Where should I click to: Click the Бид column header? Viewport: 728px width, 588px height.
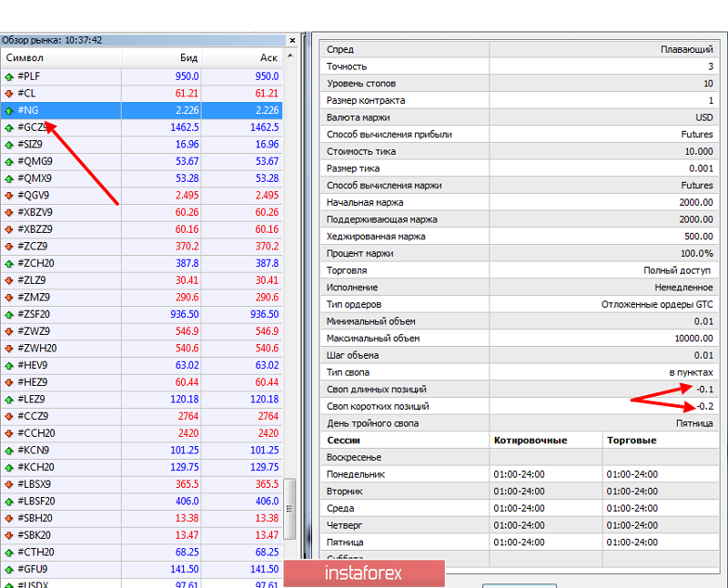tap(189, 58)
